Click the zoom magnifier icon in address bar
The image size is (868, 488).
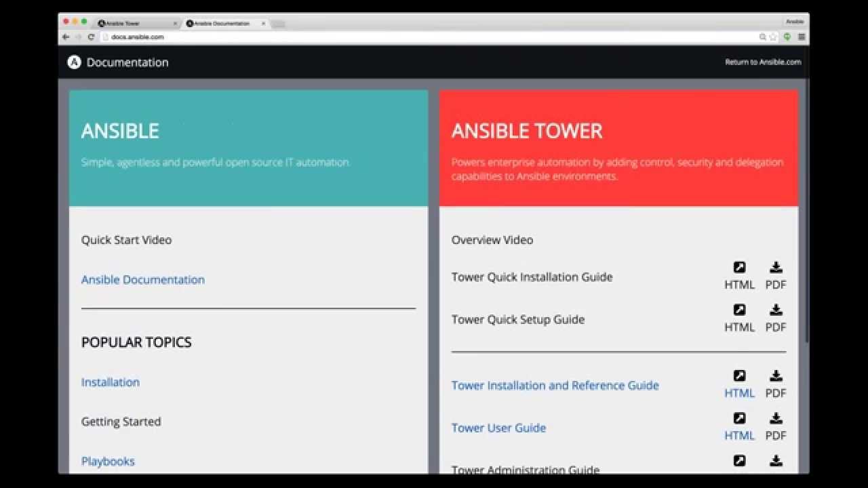[x=763, y=37]
